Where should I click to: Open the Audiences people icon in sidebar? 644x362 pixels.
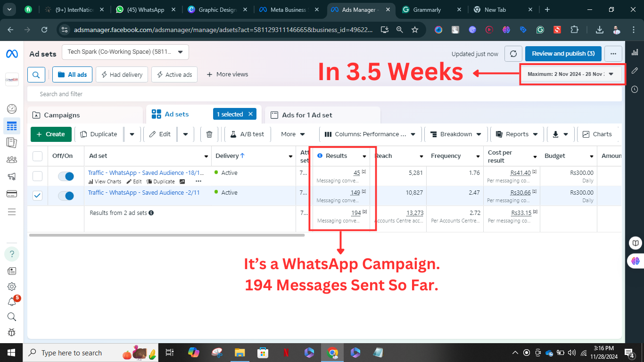coord(12,160)
